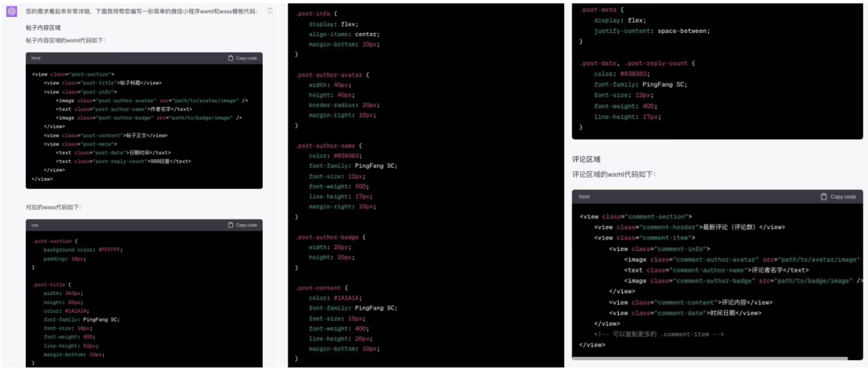Click the "justify-content: space-between;" line
Screen dimensions: 868x373
(652, 31)
